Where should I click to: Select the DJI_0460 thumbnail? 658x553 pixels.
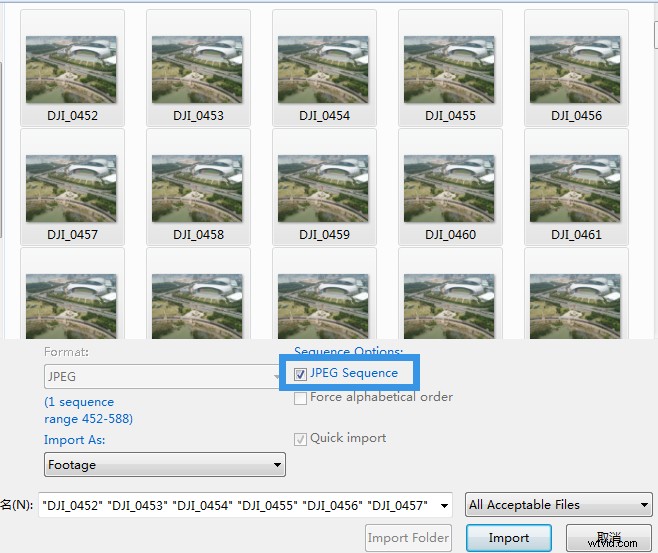point(449,188)
